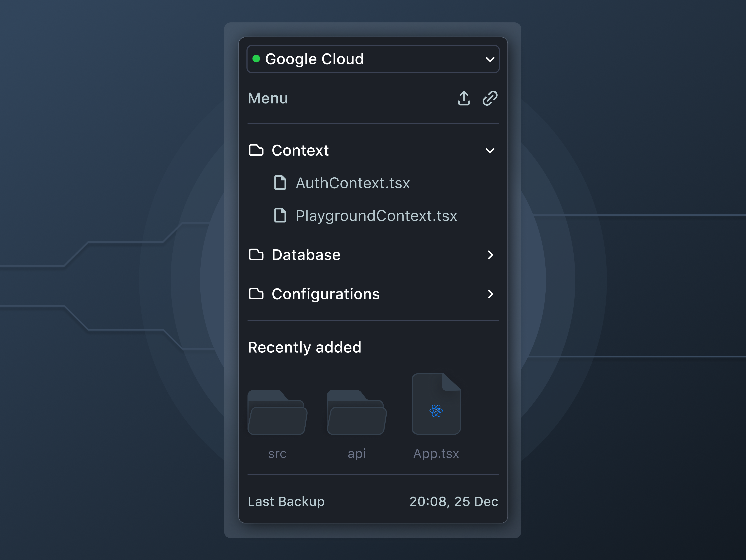Click the folder icon beside Database
Screen dimensions: 746x560
(x=256, y=255)
